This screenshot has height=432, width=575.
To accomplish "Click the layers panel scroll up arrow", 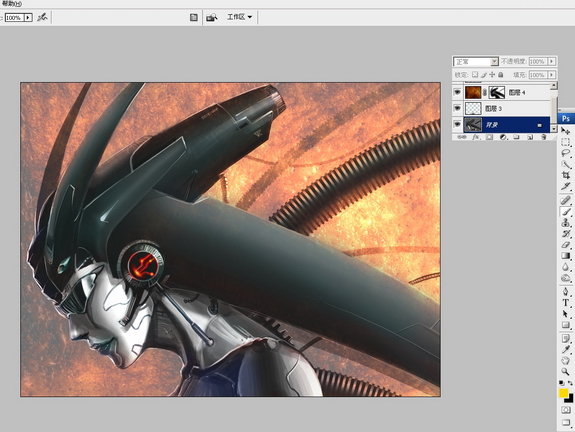I will (554, 85).
